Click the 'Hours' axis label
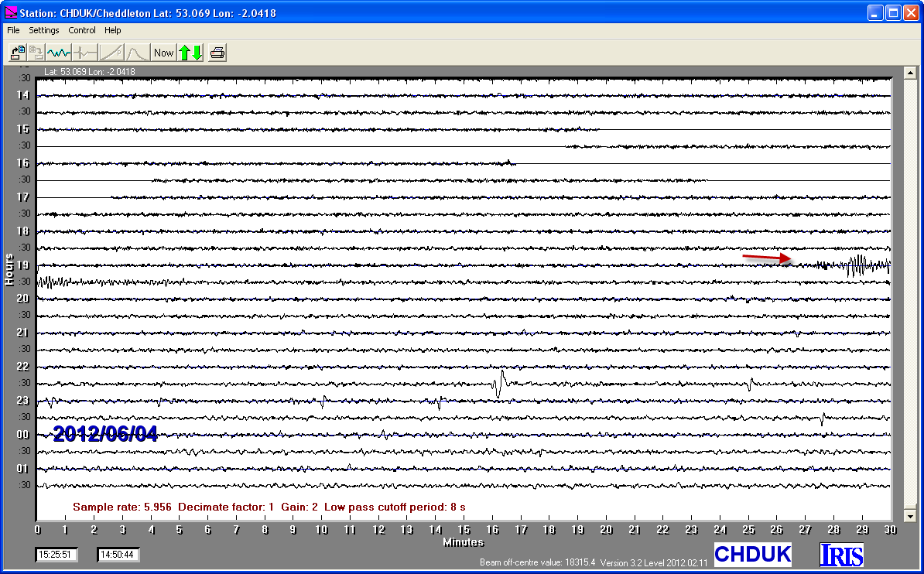Screen dimensions: 924x574 [9, 269]
